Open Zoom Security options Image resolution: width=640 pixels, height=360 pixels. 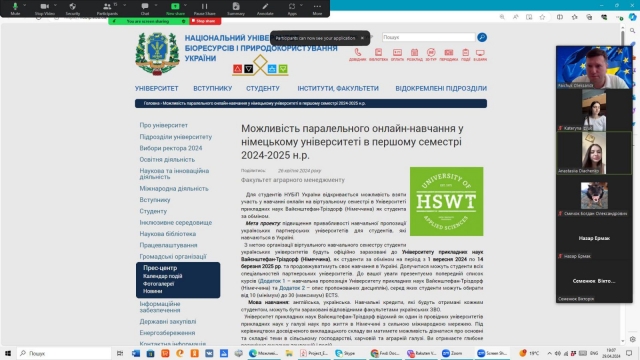coord(73,9)
